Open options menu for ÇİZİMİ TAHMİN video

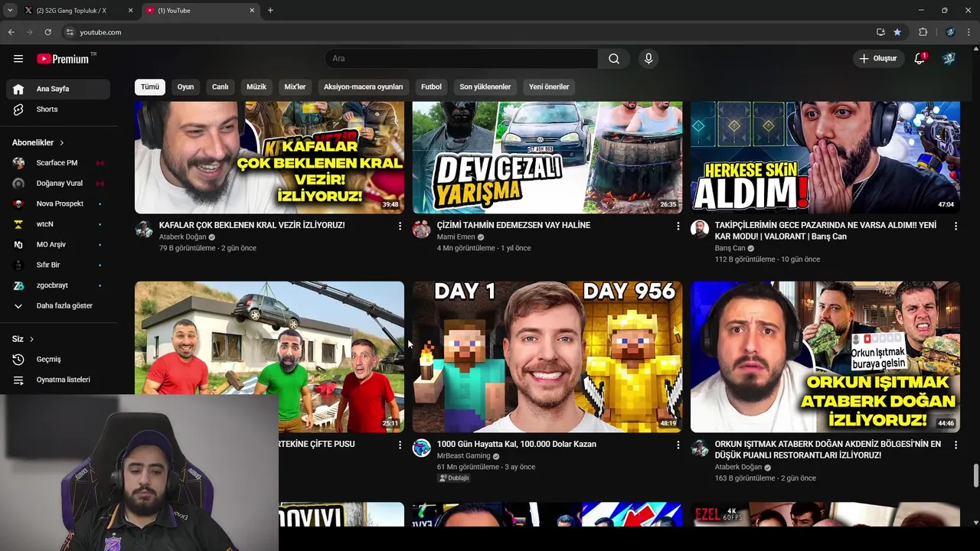click(x=678, y=227)
